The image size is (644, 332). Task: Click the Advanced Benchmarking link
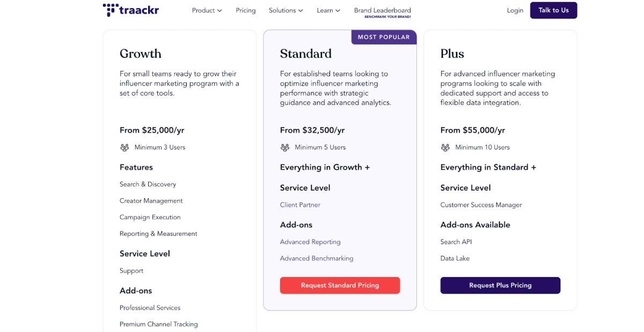click(x=317, y=258)
